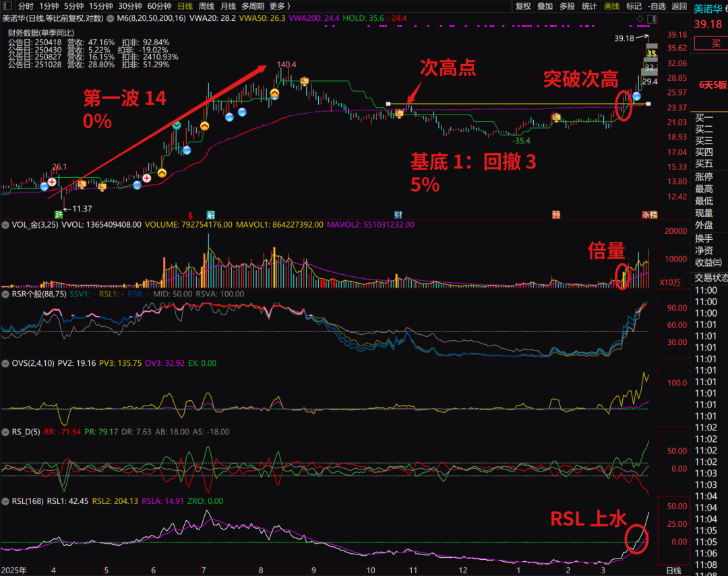
Task: Select the 日线 daily tab
Action: coord(185,6)
